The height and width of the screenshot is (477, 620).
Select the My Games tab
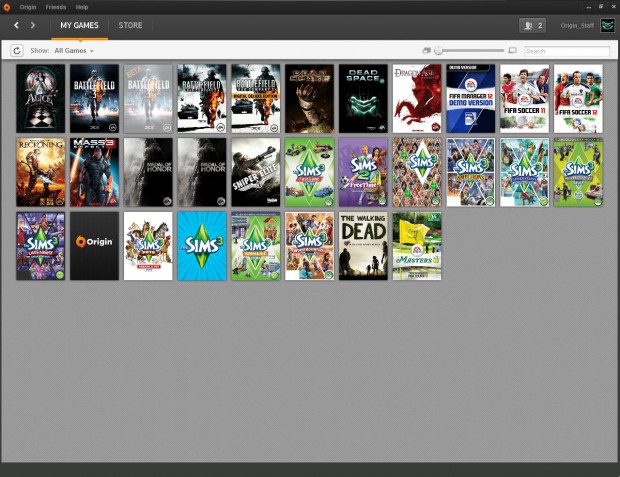(79, 25)
